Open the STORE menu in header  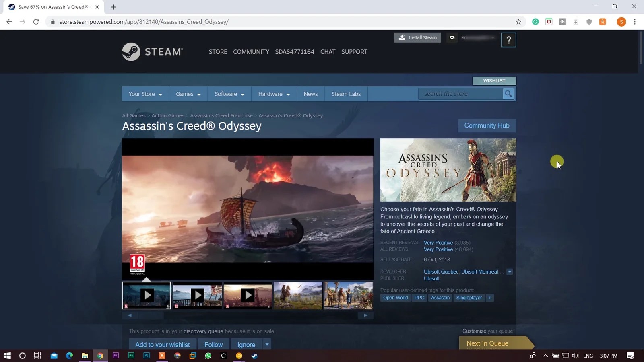[x=218, y=52]
